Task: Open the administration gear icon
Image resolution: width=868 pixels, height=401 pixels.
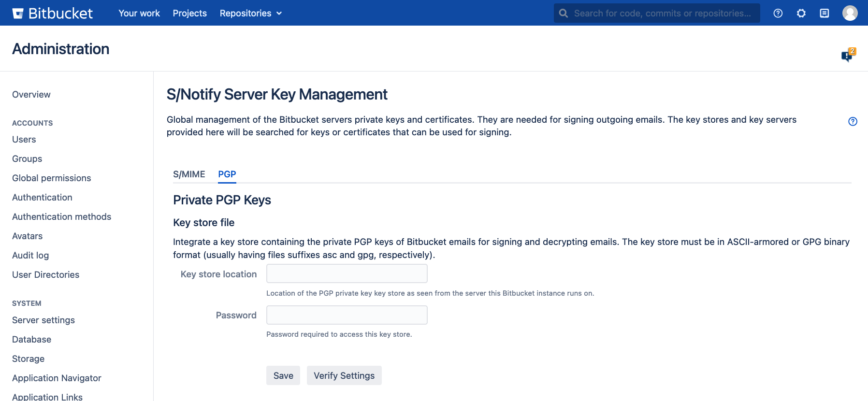Action: 801,13
